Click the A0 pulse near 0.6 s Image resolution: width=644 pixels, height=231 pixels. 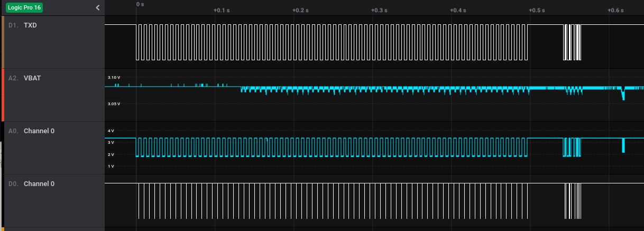tap(624, 145)
